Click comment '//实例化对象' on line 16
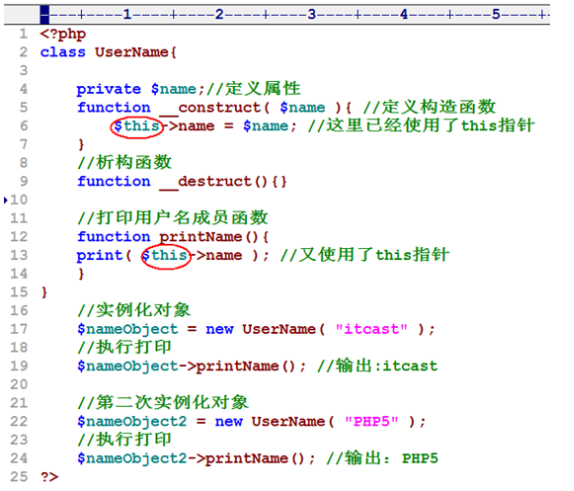Viewport: 574px width, 491px height. 134,310
